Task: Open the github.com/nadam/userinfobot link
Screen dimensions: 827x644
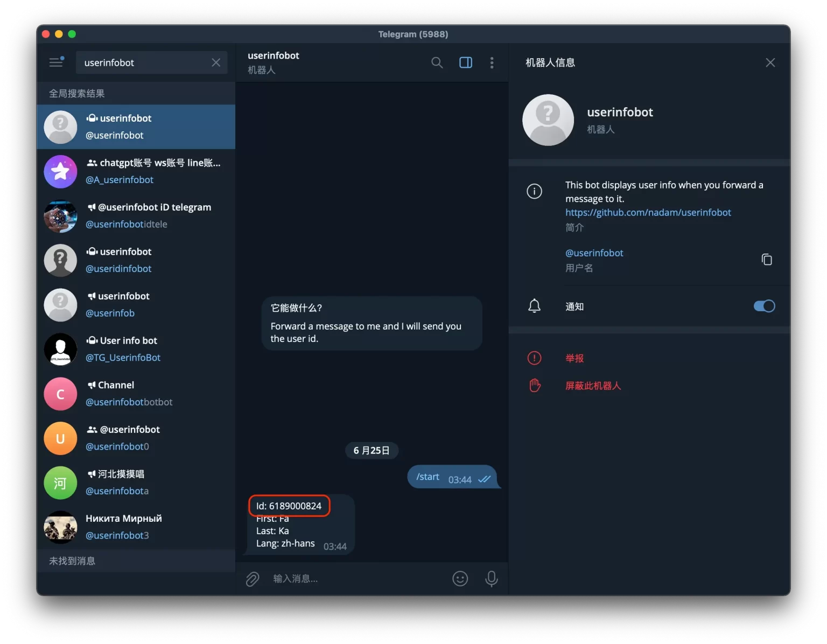Action: [x=648, y=212]
